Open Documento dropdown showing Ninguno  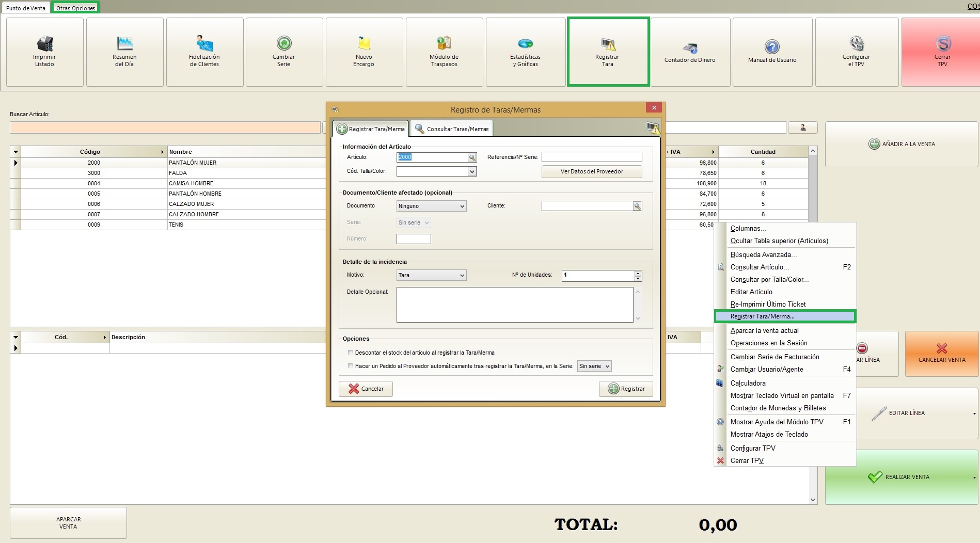pos(431,206)
